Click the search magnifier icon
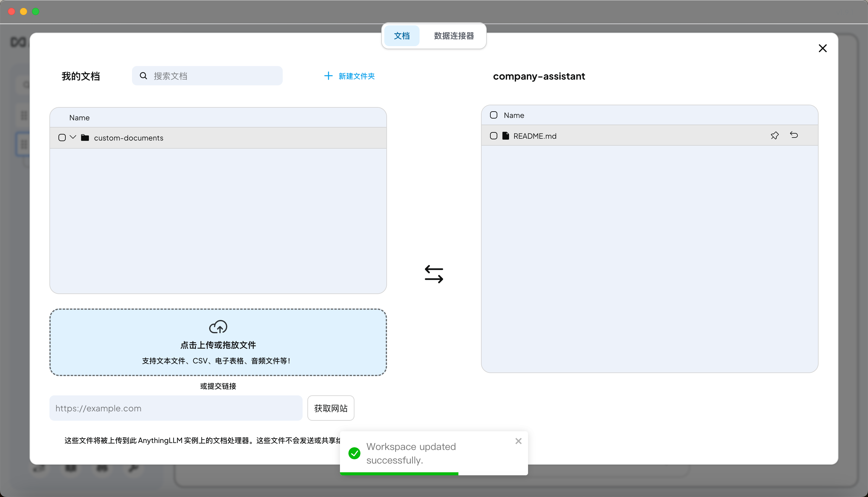The image size is (868, 497). pos(143,76)
